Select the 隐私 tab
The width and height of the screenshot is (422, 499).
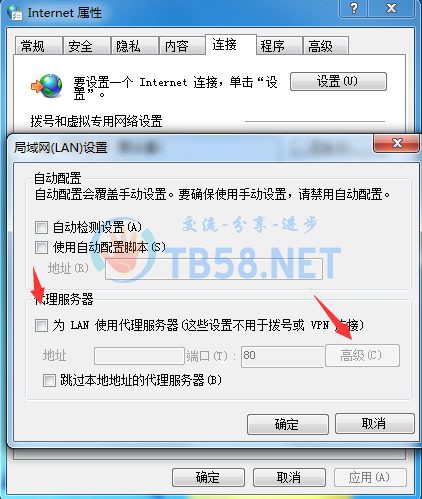coord(135,46)
